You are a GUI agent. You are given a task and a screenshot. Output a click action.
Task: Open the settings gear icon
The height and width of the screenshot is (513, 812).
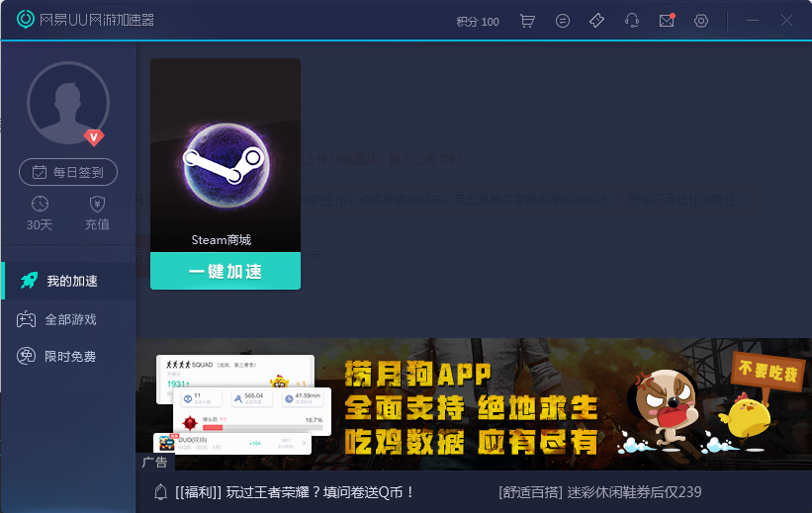click(701, 21)
